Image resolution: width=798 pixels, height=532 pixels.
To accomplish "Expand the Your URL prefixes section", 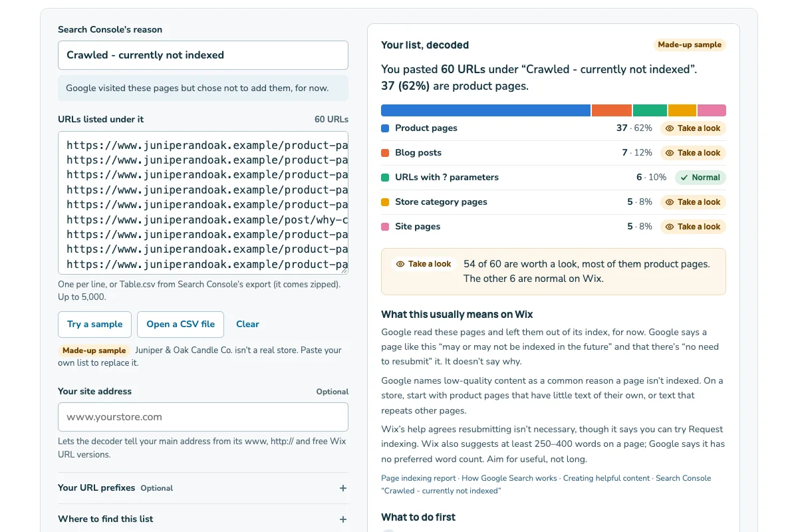I will [x=203, y=488].
